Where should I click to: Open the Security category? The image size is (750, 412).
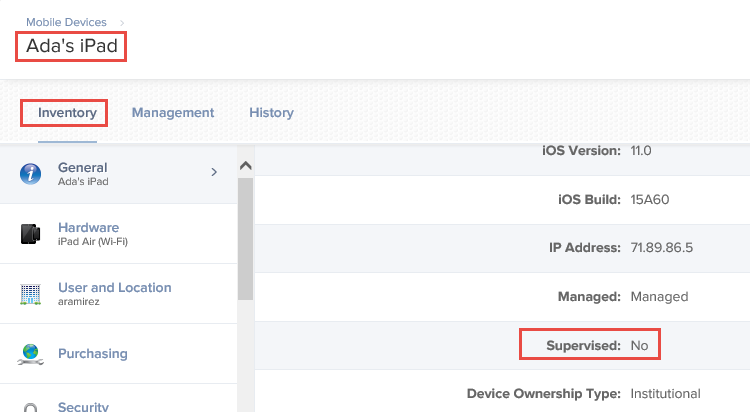click(119, 398)
